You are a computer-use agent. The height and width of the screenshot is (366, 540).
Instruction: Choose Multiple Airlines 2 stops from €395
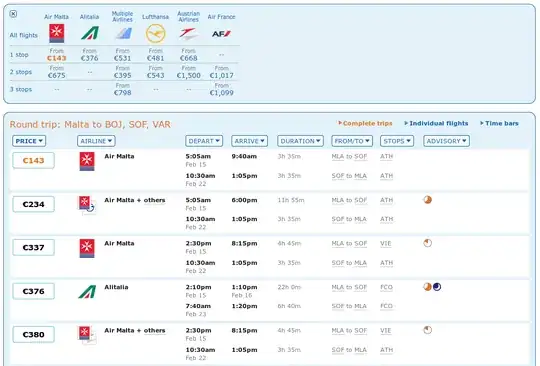click(123, 72)
